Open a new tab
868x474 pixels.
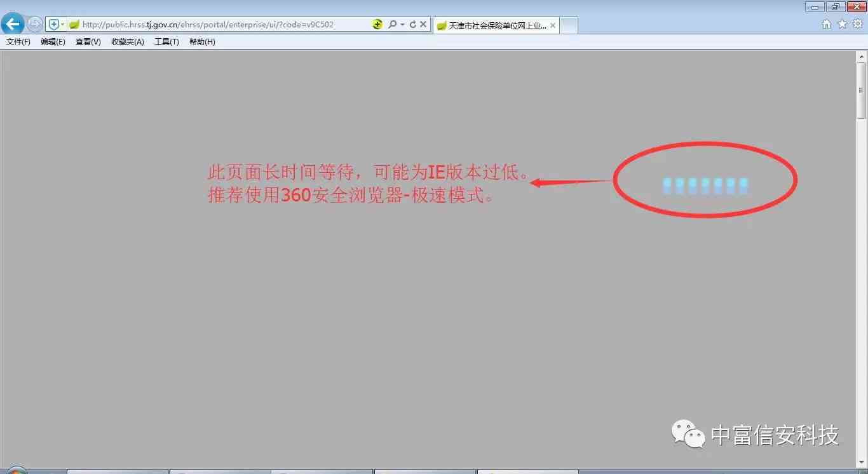[x=569, y=25]
